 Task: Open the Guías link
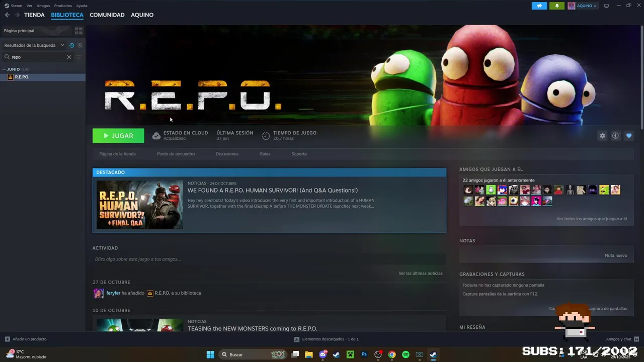[265, 154]
